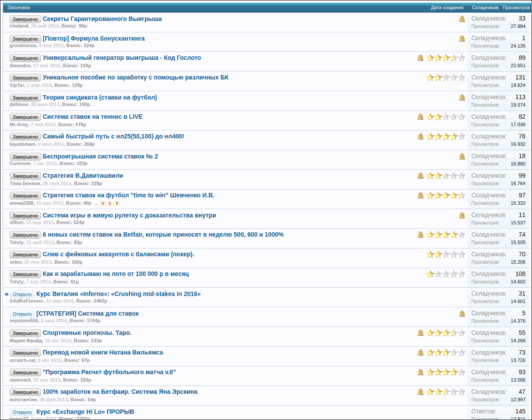
Task: Sort threads by Складчиков column
Action: pos(485,7)
